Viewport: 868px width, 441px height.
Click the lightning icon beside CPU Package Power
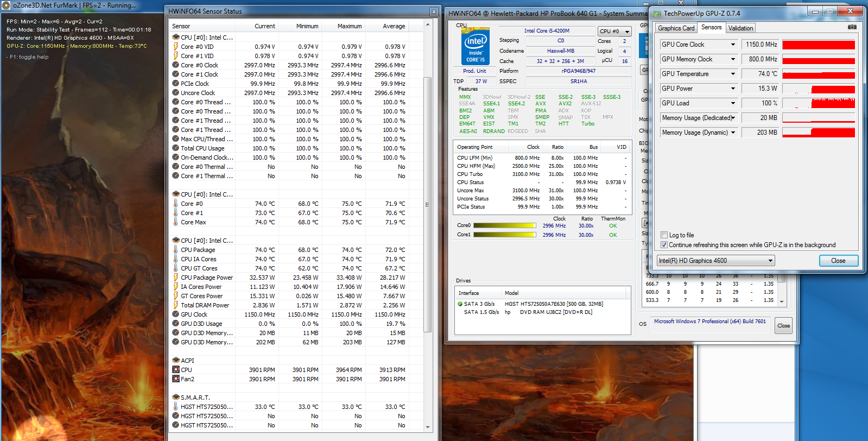(x=176, y=278)
